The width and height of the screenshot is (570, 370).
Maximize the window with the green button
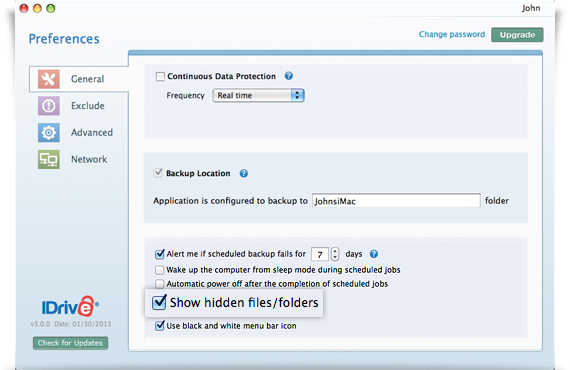[x=51, y=8]
